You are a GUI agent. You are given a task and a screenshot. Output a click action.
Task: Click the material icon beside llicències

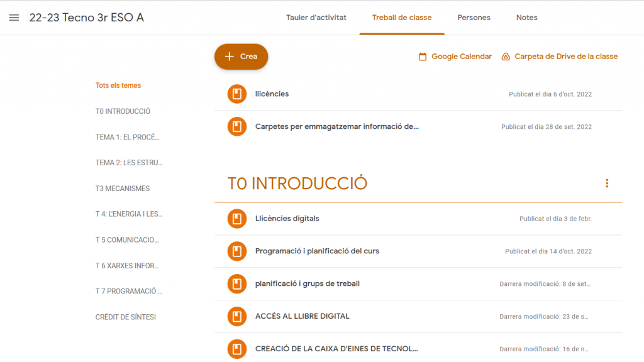point(236,94)
